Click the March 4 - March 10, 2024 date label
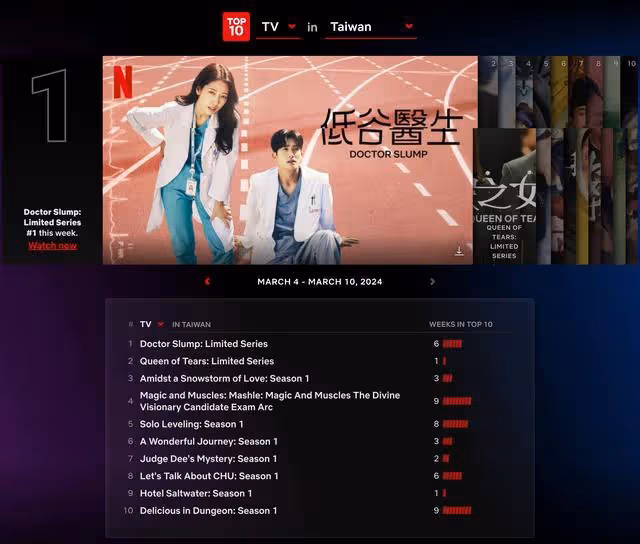The height and width of the screenshot is (544, 640). pos(320,282)
